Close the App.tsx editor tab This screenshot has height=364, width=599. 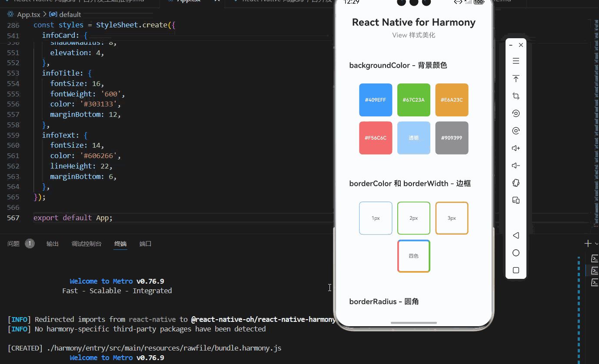(x=216, y=1)
